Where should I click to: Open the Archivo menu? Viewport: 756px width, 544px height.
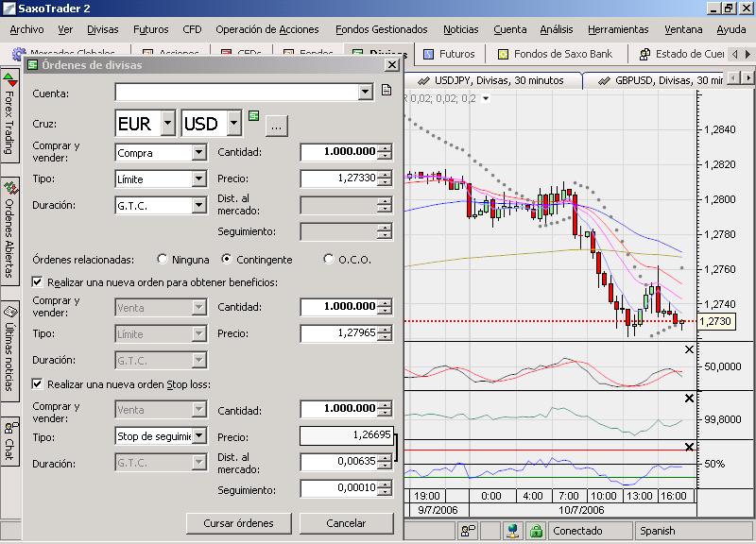(x=26, y=29)
